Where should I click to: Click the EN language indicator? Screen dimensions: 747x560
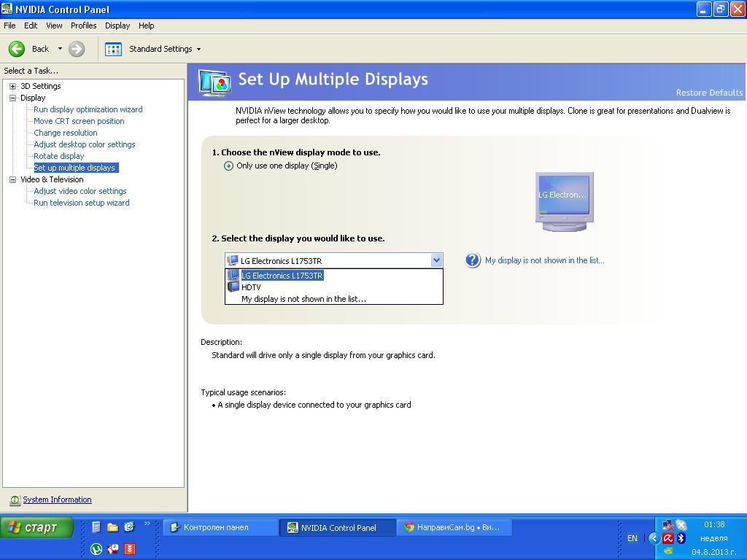[632, 538]
